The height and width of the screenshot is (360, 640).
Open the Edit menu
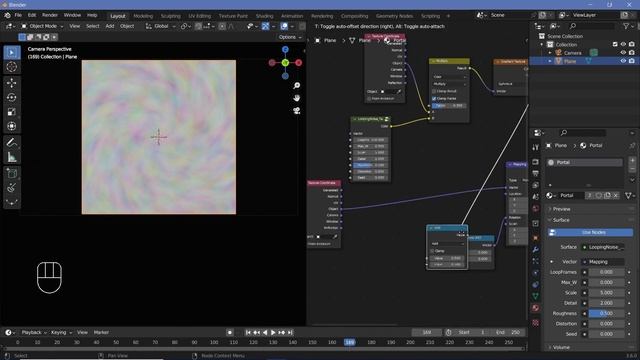(32, 15)
